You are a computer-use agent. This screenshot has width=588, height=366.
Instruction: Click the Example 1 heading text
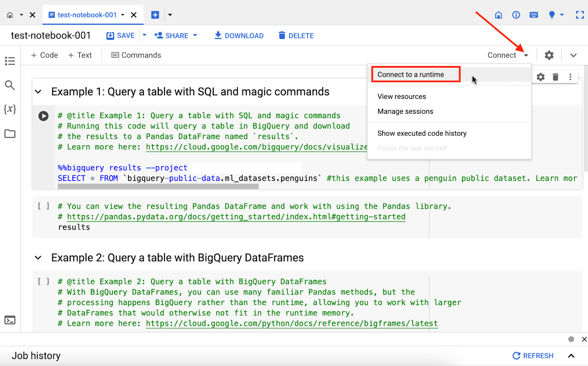(190, 92)
